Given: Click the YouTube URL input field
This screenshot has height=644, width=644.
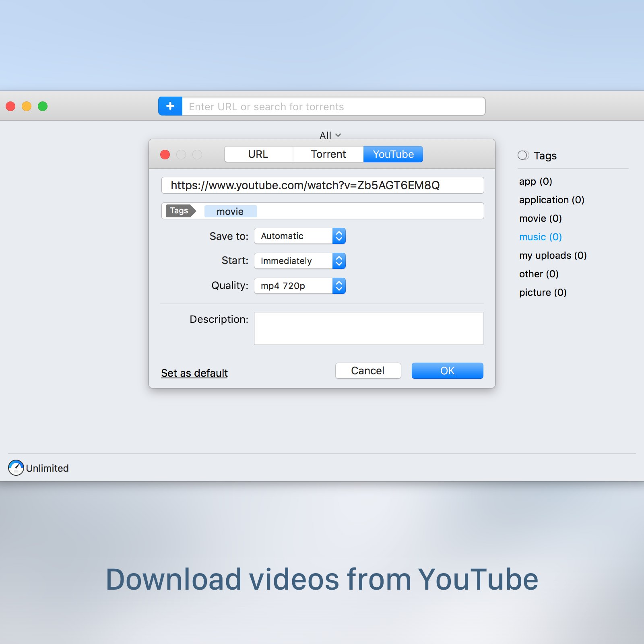Looking at the screenshot, I should point(323,185).
